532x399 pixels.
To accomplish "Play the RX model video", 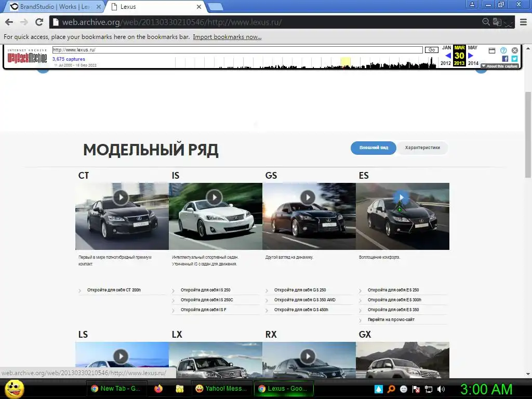I will (x=308, y=356).
